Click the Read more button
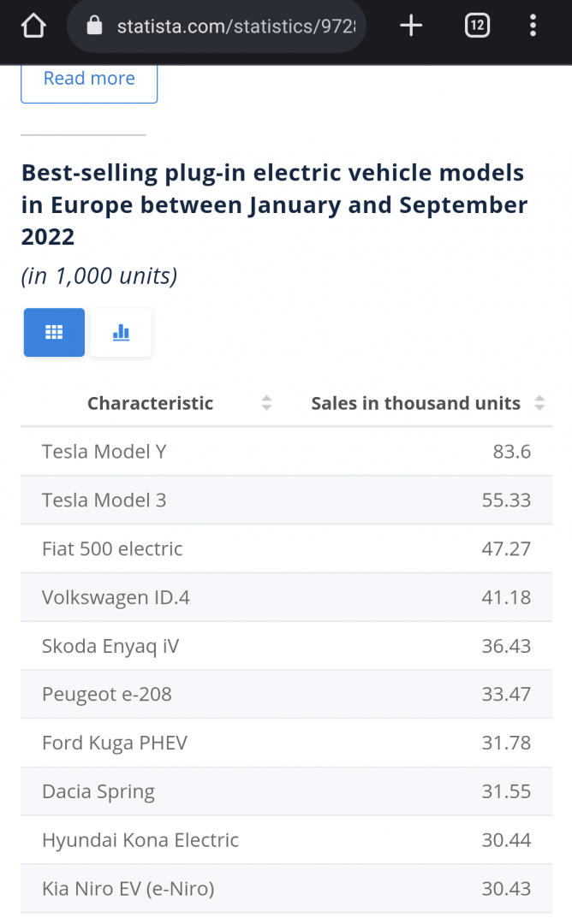572x924 pixels. coord(89,79)
